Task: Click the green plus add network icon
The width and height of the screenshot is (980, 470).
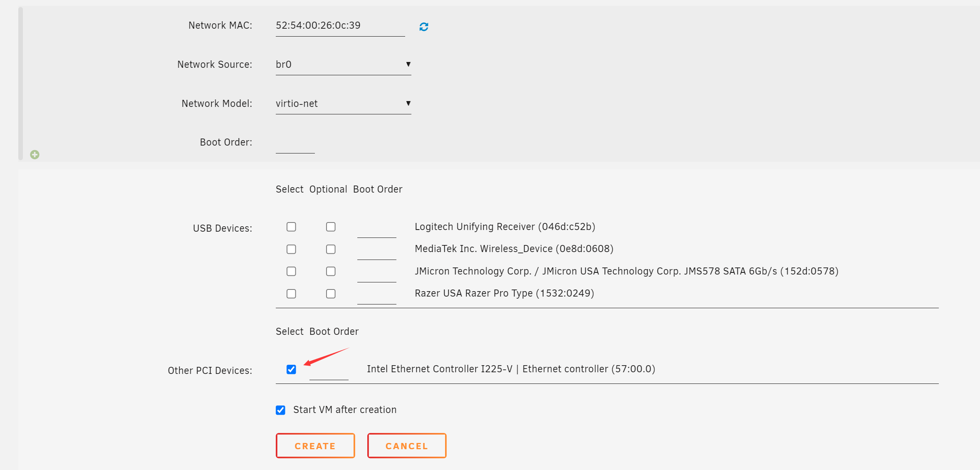Action: point(35,155)
